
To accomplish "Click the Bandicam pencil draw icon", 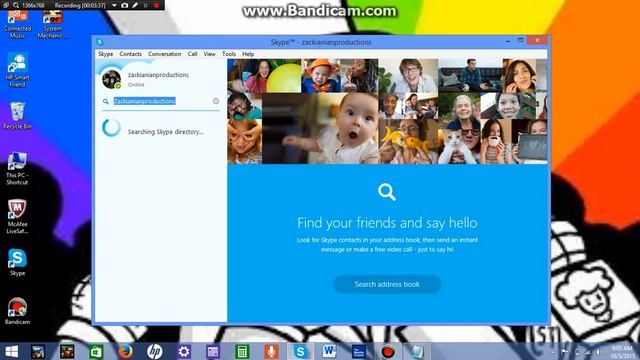I will [x=135, y=5].
